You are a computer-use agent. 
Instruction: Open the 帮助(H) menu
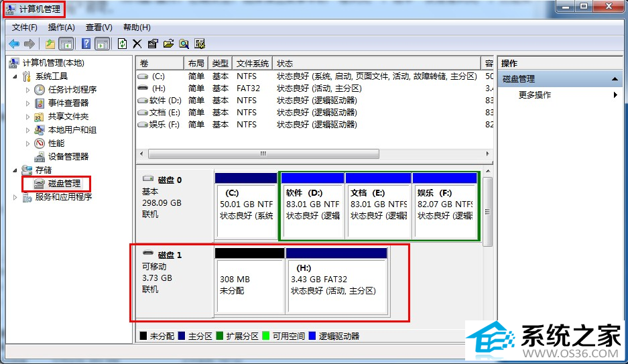[137, 27]
